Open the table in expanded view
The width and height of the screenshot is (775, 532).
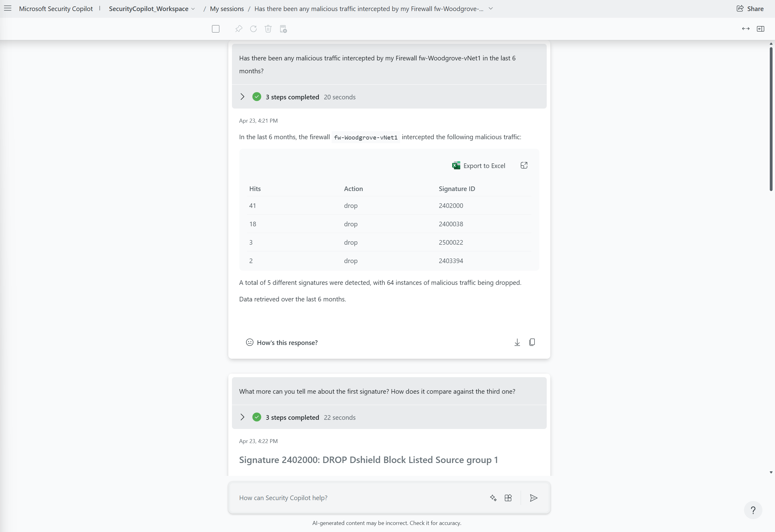[524, 165]
